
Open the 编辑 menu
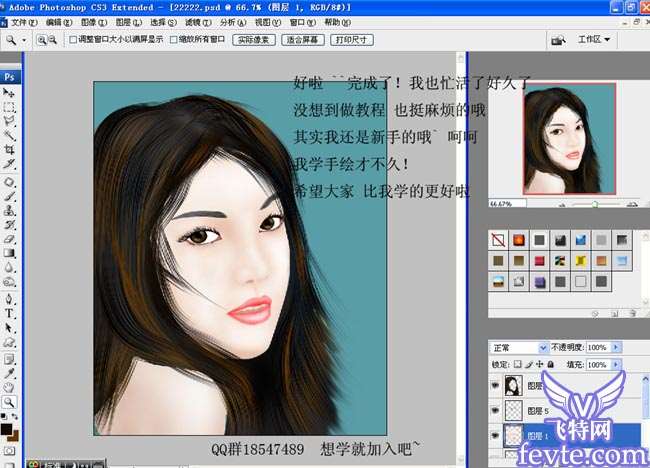click(x=58, y=22)
